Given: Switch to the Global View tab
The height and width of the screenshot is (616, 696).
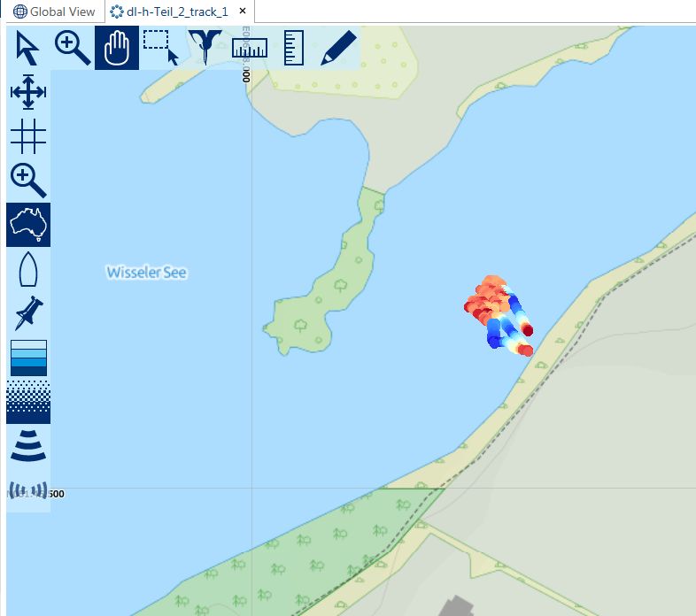Looking at the screenshot, I should (x=54, y=12).
